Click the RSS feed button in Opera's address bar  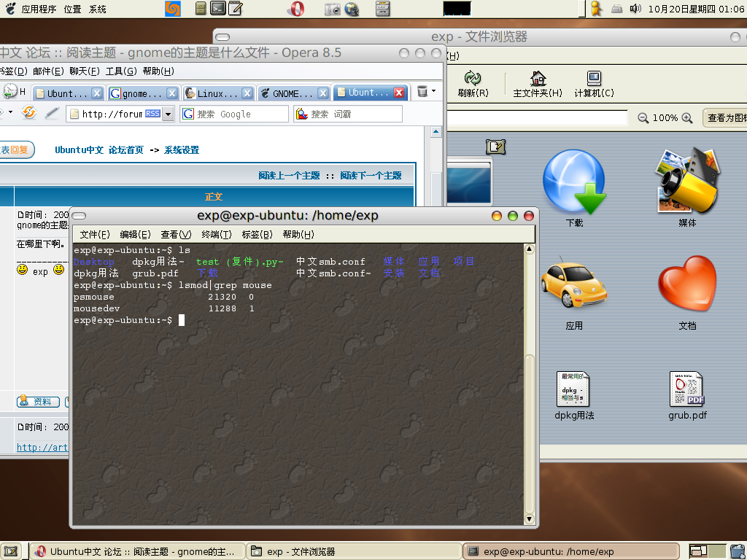pos(152,113)
